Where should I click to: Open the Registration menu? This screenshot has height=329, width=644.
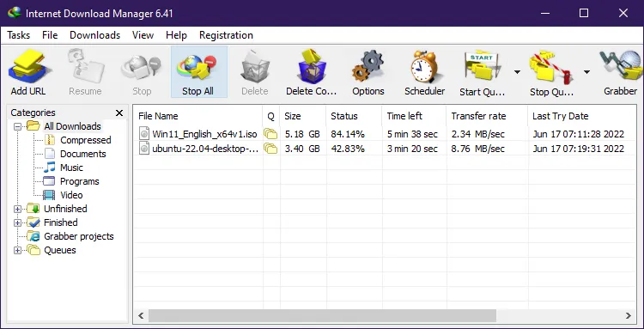(x=226, y=35)
